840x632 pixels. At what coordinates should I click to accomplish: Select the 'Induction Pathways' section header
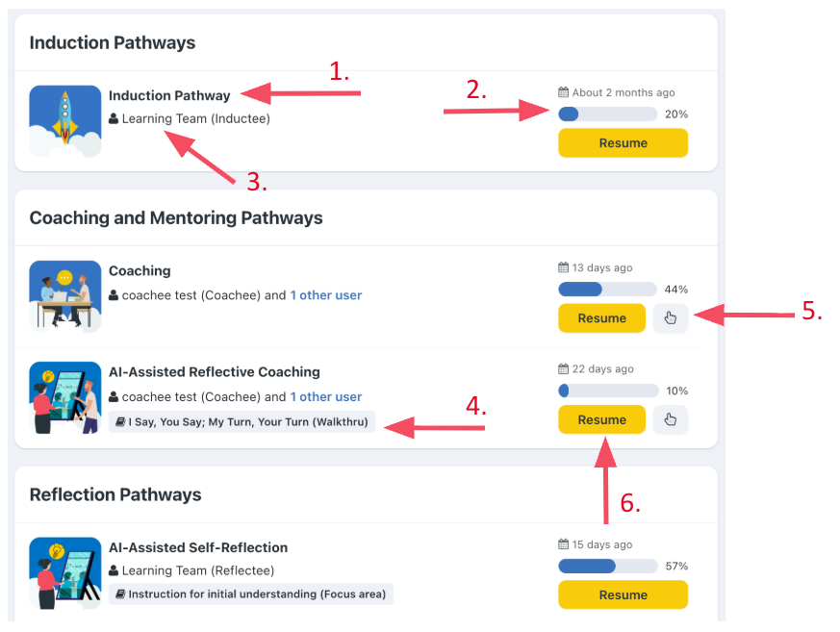[113, 42]
